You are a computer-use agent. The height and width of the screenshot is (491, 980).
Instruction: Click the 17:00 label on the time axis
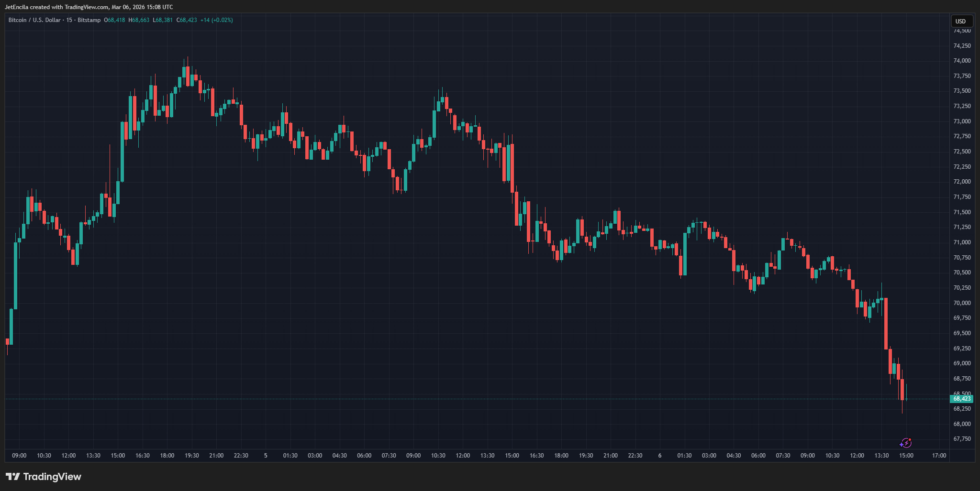(x=939, y=456)
